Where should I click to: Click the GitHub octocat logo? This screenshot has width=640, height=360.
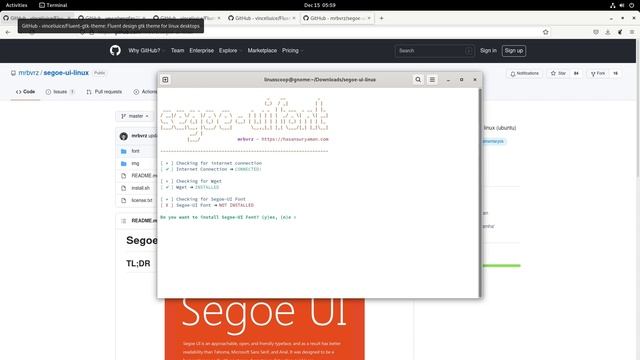(115, 51)
